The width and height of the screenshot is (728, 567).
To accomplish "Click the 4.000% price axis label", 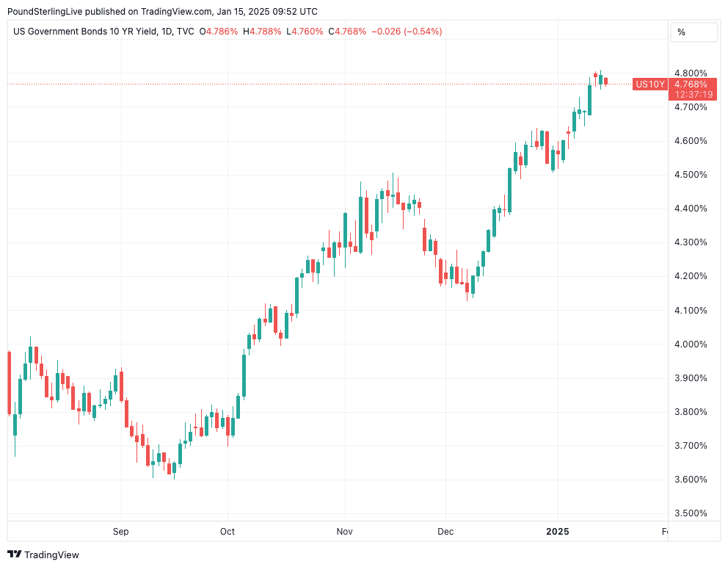I will [x=691, y=344].
